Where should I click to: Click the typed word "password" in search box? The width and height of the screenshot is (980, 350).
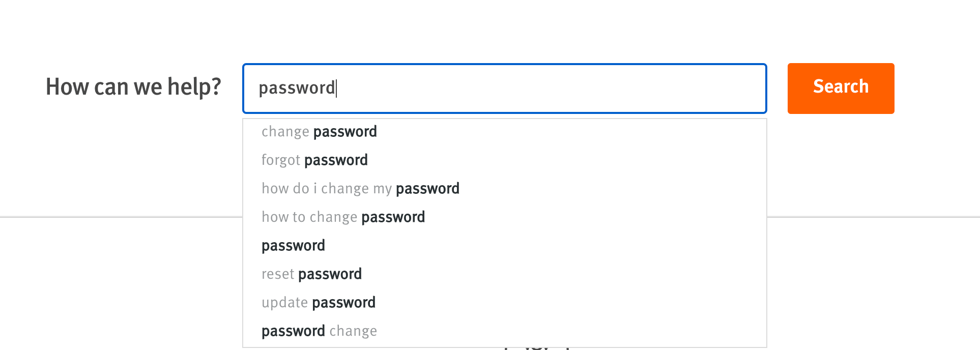point(297,88)
